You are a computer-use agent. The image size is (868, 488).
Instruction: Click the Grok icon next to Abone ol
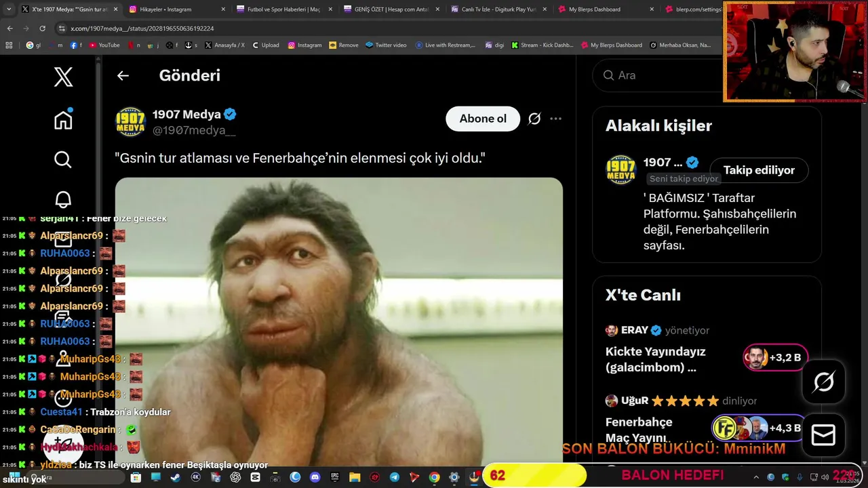534,119
